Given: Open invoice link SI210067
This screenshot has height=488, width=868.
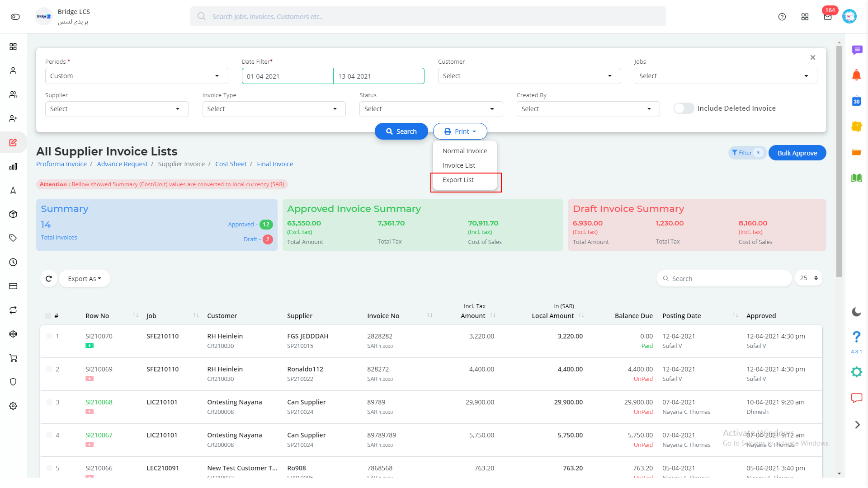Looking at the screenshot, I should (x=99, y=435).
